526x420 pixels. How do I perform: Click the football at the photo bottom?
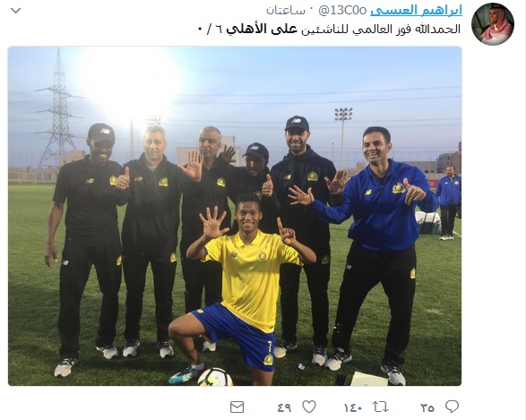215,377
